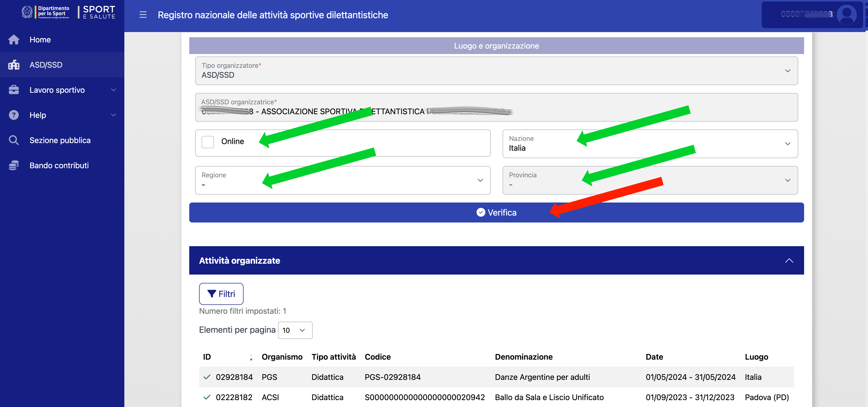Click the Lavoro sportivo briefcase icon
868x407 pixels.
[x=14, y=90]
